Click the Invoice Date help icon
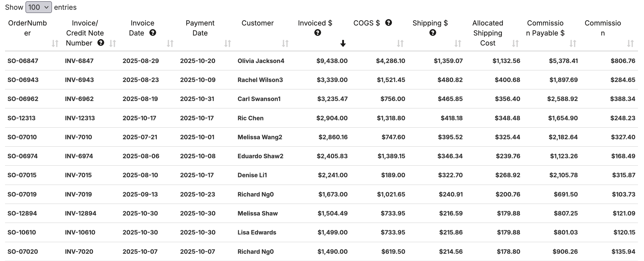 point(153,33)
